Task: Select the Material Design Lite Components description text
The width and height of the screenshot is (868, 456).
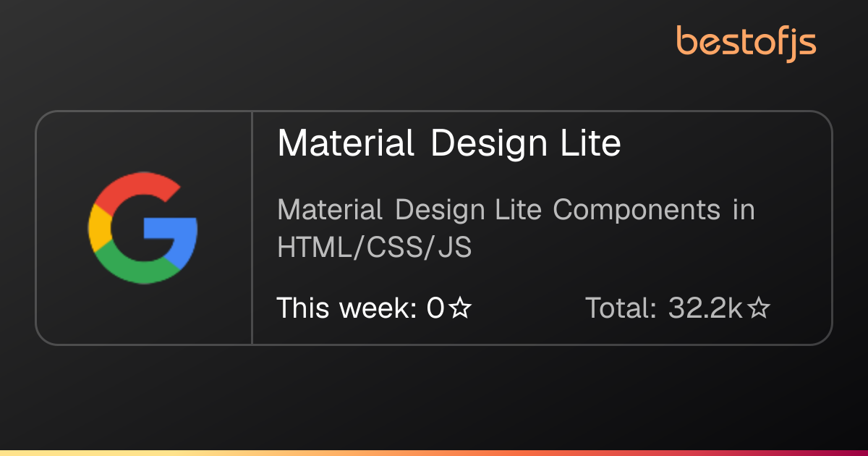Action: pos(516,229)
